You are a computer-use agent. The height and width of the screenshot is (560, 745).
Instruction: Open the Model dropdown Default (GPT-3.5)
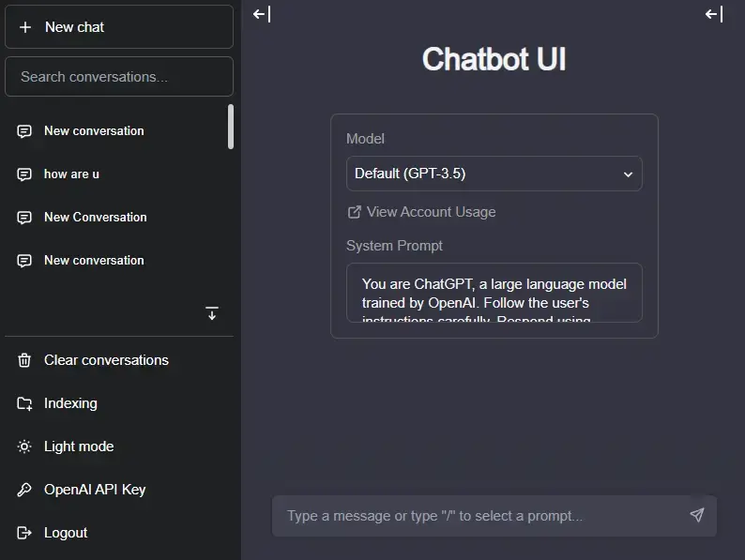[494, 174]
